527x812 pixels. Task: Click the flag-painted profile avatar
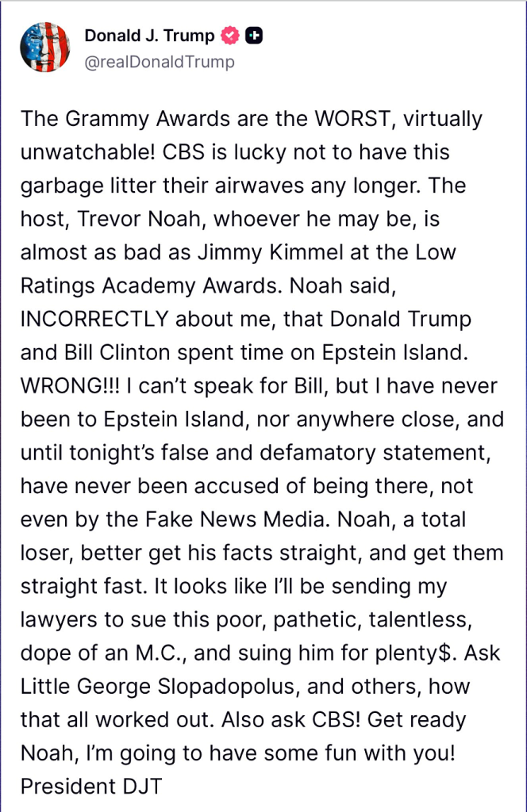[x=46, y=48]
